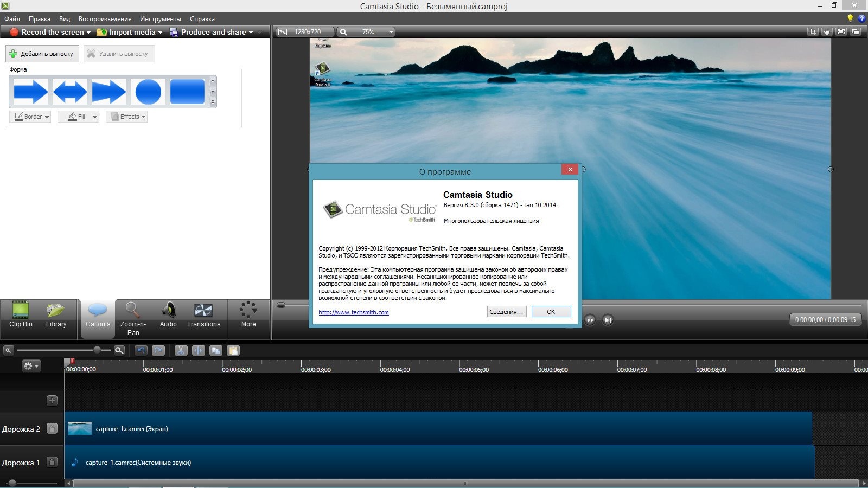The image size is (868, 488).
Task: Lock Дорожка 2 track
Action: coord(52,428)
